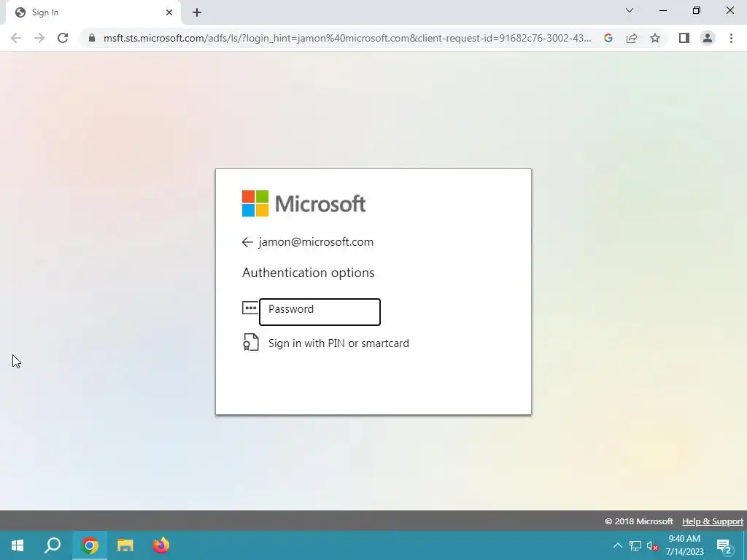747x560 pixels.
Task: Click the smartcard certificate icon
Action: point(251,343)
